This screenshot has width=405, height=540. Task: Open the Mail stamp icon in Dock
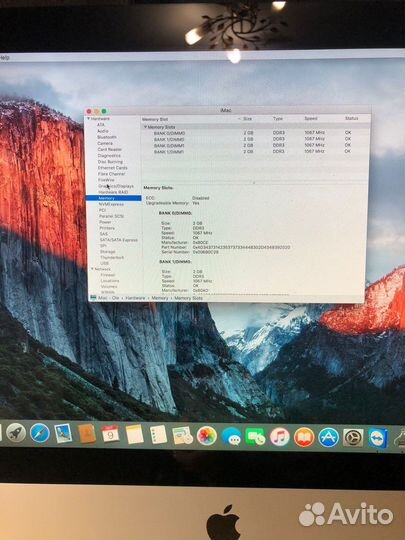63,433
